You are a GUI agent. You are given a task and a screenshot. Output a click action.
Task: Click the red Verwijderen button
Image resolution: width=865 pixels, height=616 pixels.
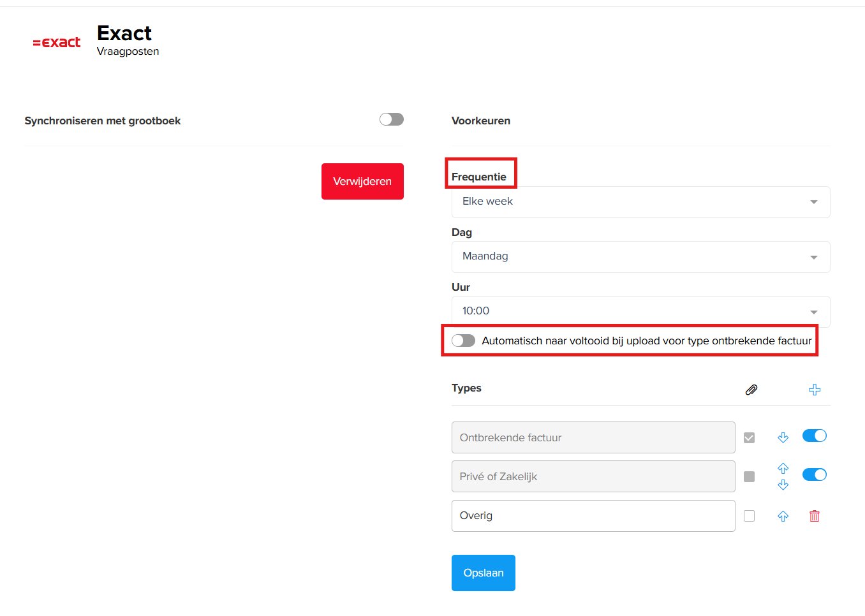(362, 181)
